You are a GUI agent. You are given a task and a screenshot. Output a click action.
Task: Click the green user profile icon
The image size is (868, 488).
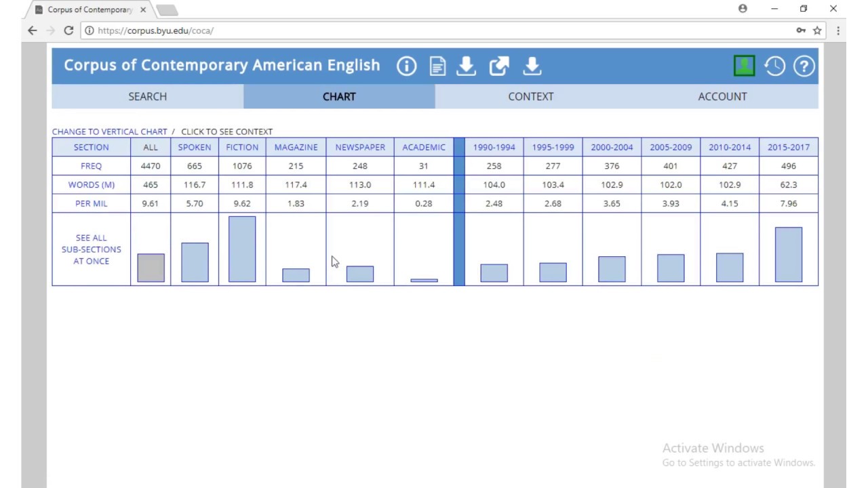coord(744,66)
